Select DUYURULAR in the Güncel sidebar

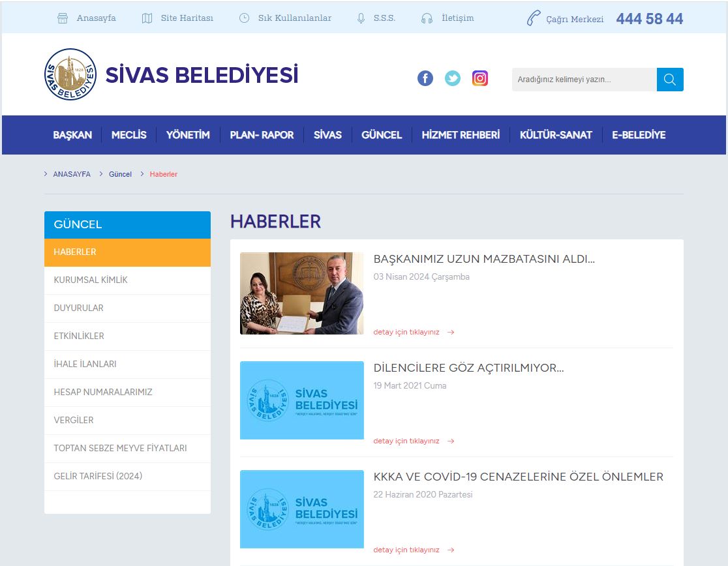(78, 308)
